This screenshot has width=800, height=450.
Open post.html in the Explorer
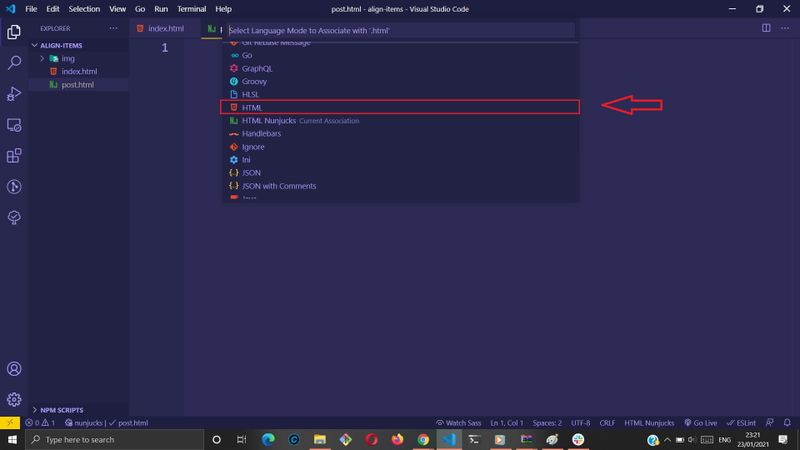click(x=77, y=85)
